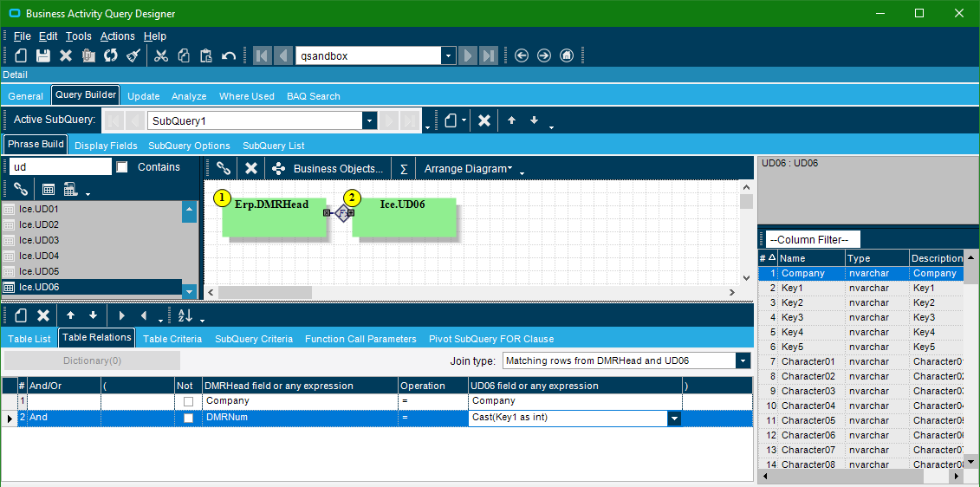This screenshot has width=980, height=487.
Task: Open the Join type dropdown
Action: click(743, 360)
